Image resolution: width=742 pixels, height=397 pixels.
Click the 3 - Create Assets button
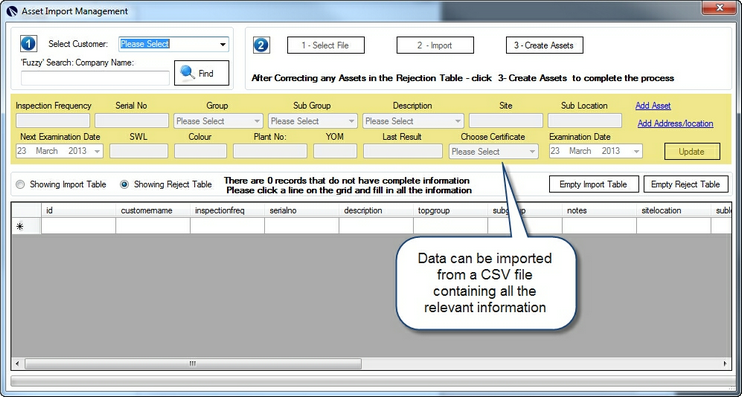[x=544, y=45]
